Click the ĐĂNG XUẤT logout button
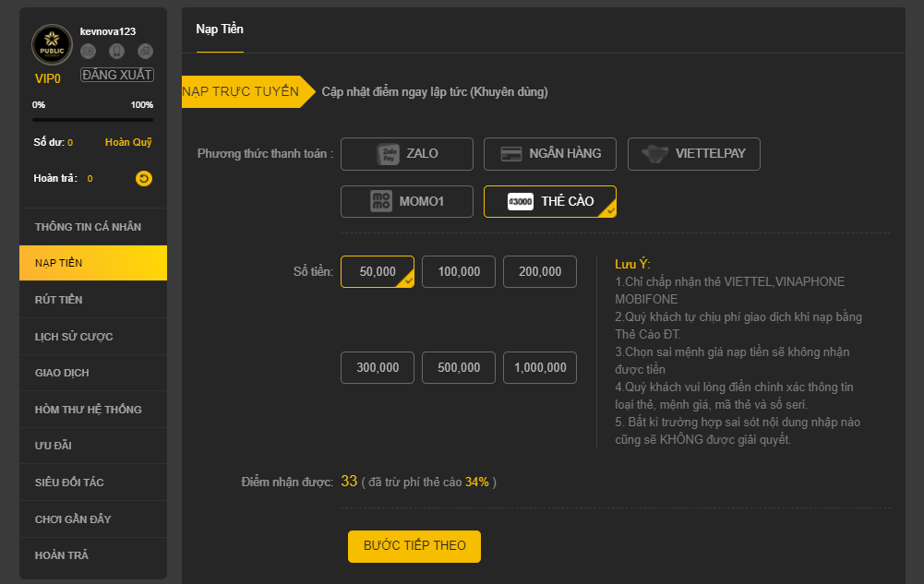Screen dimensions: 924x584 [x=117, y=75]
